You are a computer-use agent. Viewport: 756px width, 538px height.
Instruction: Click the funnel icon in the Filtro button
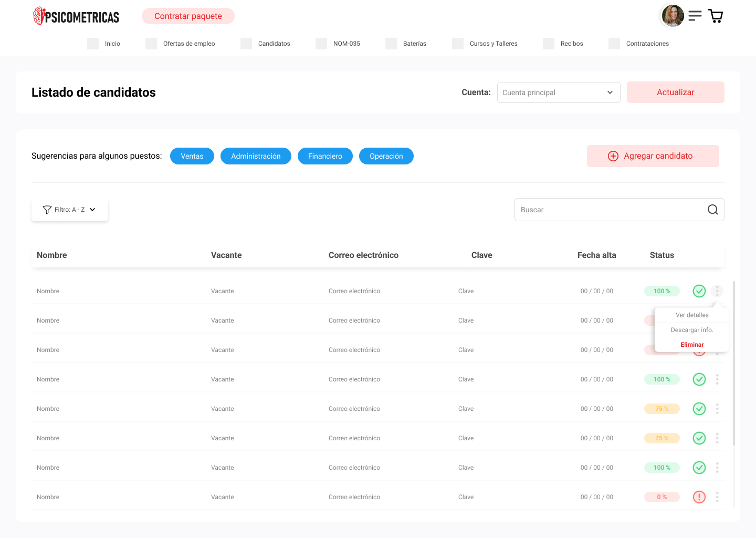click(47, 210)
